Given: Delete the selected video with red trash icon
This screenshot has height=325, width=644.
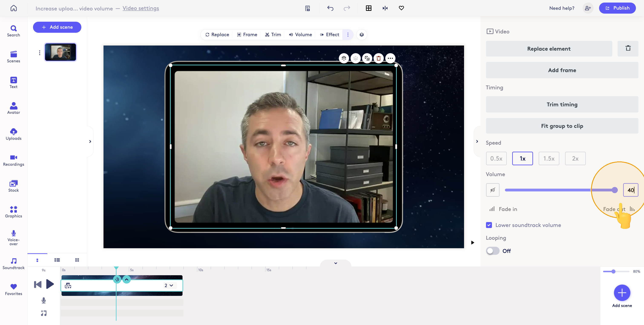Looking at the screenshot, I should pyautogui.click(x=378, y=58).
